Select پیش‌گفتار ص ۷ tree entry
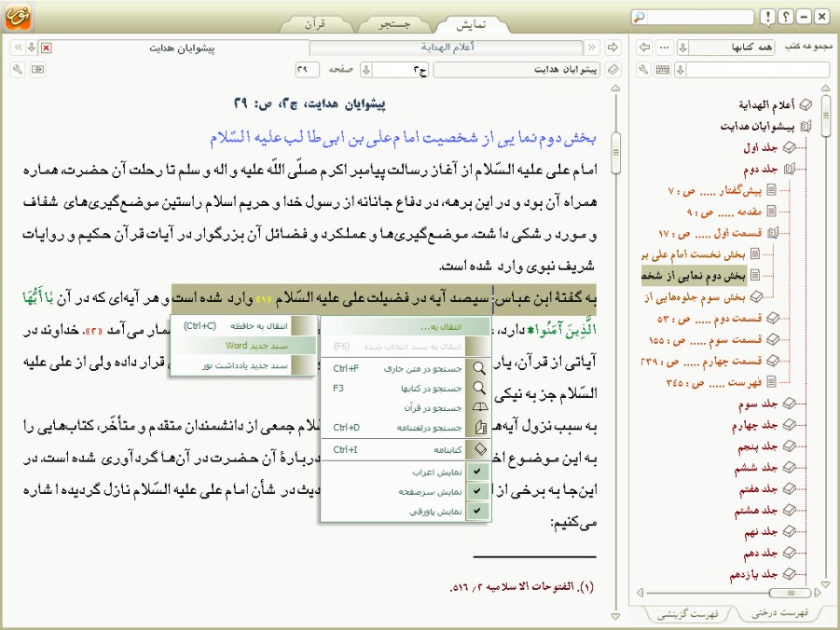The width and height of the screenshot is (840, 630). click(x=715, y=190)
